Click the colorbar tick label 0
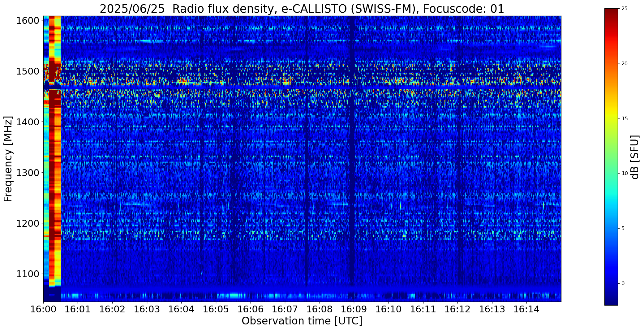The height and width of the screenshot is (330, 644). click(x=623, y=284)
